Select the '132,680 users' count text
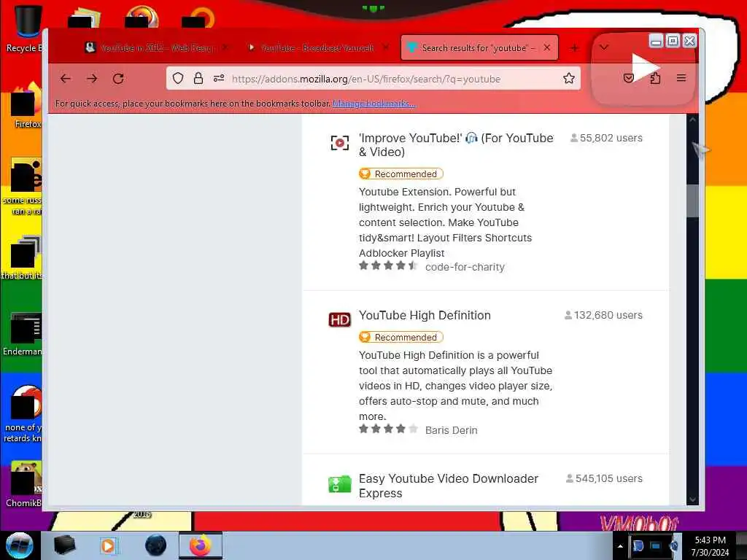747x560 pixels. pyautogui.click(x=608, y=315)
